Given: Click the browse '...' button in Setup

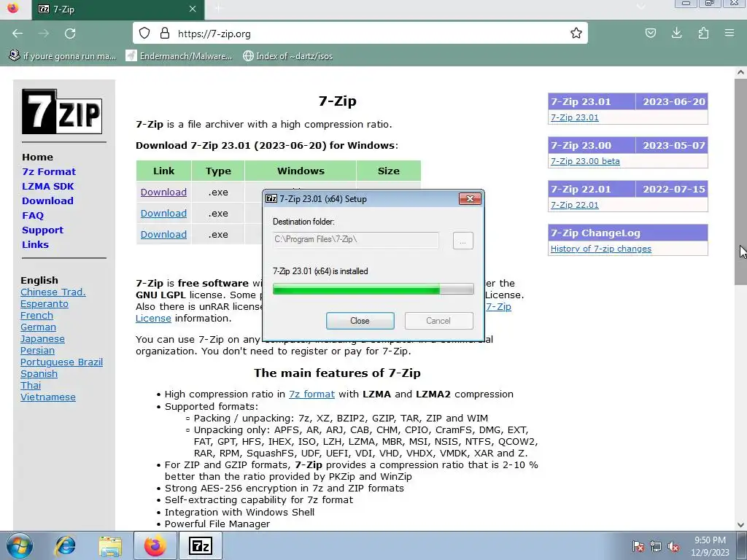Looking at the screenshot, I should (x=462, y=241).
